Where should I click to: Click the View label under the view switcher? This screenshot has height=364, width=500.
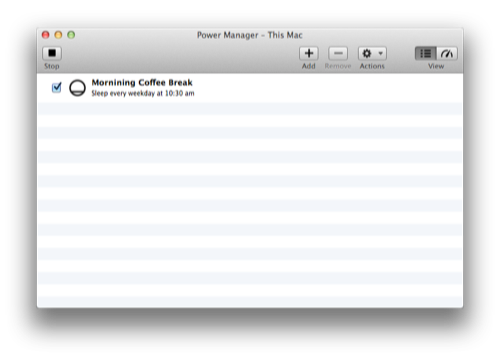pos(436,66)
